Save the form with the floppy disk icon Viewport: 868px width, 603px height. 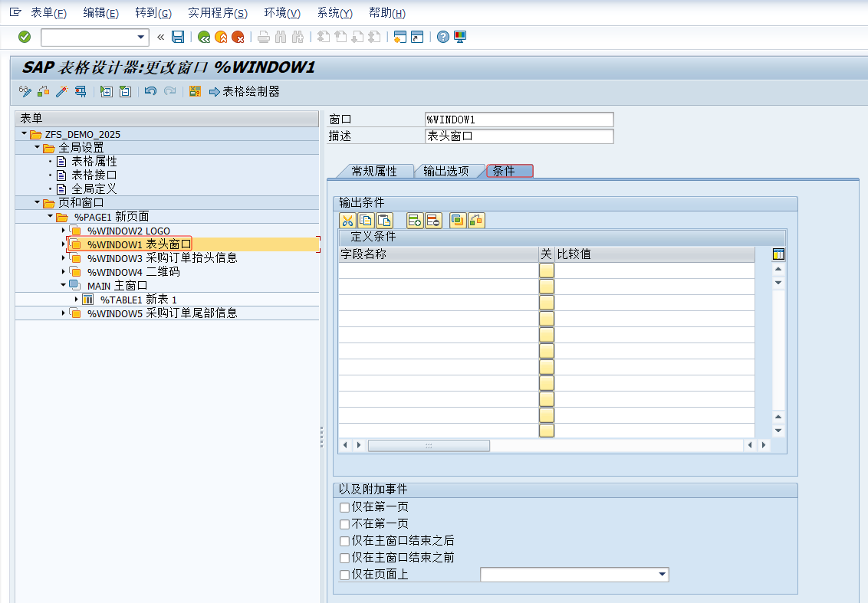pyautogui.click(x=178, y=37)
